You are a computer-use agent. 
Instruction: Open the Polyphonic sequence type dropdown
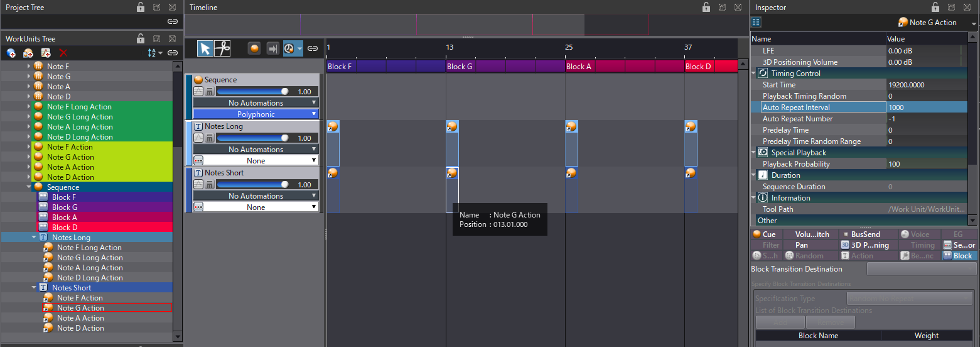click(256, 114)
